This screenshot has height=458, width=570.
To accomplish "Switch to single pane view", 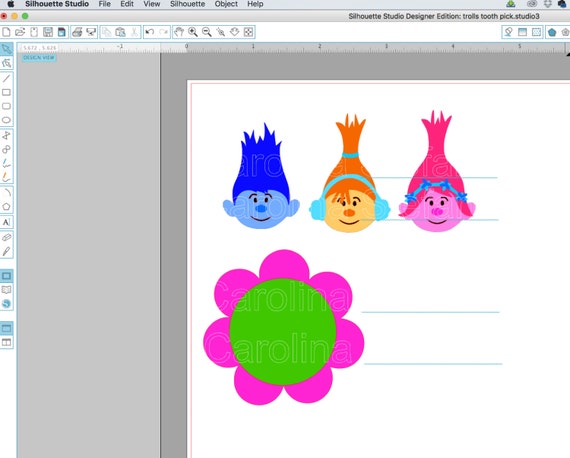I will (x=7, y=328).
